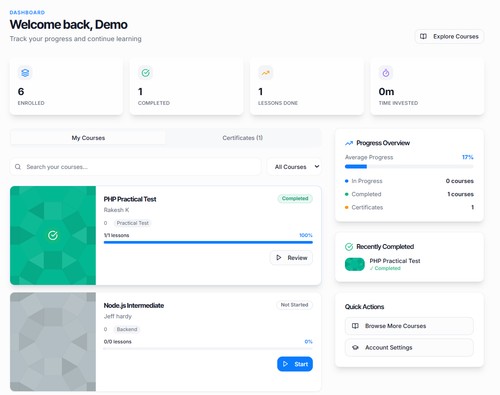The image size is (500, 395).
Task: Click the Completed badge on PHP course
Action: 295,198
